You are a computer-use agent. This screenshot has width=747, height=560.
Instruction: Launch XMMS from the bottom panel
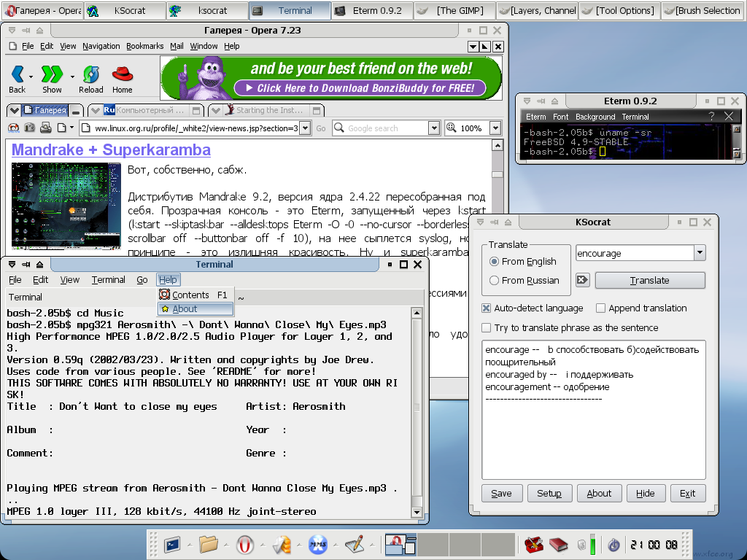click(318, 544)
